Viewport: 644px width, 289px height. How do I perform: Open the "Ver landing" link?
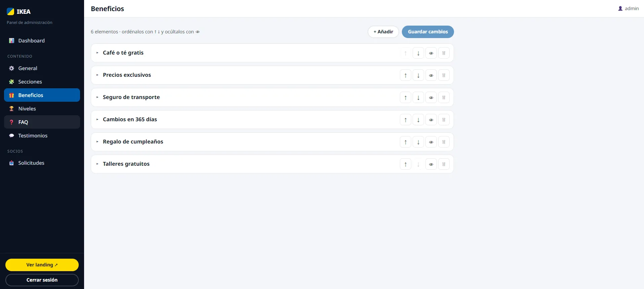click(x=42, y=265)
